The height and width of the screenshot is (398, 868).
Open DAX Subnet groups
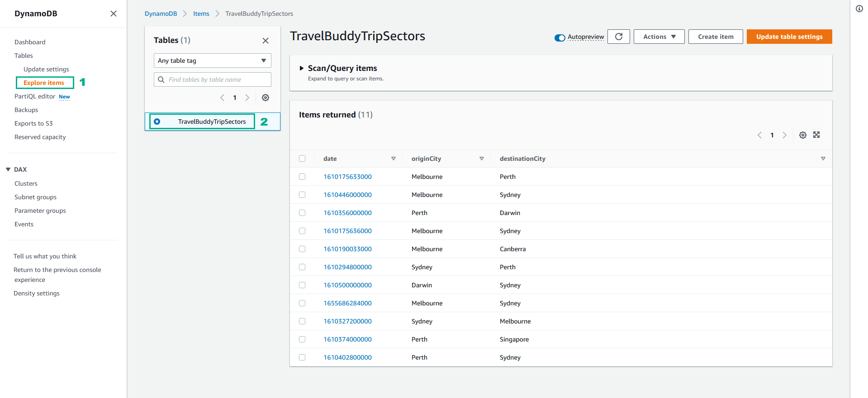tap(35, 197)
